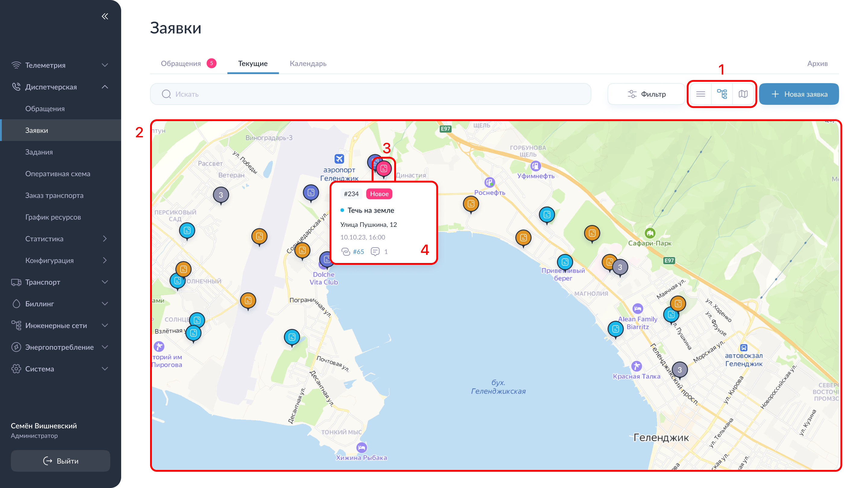Collapse the sidebar with double-chevron icon
The image size is (868, 488).
click(105, 16)
